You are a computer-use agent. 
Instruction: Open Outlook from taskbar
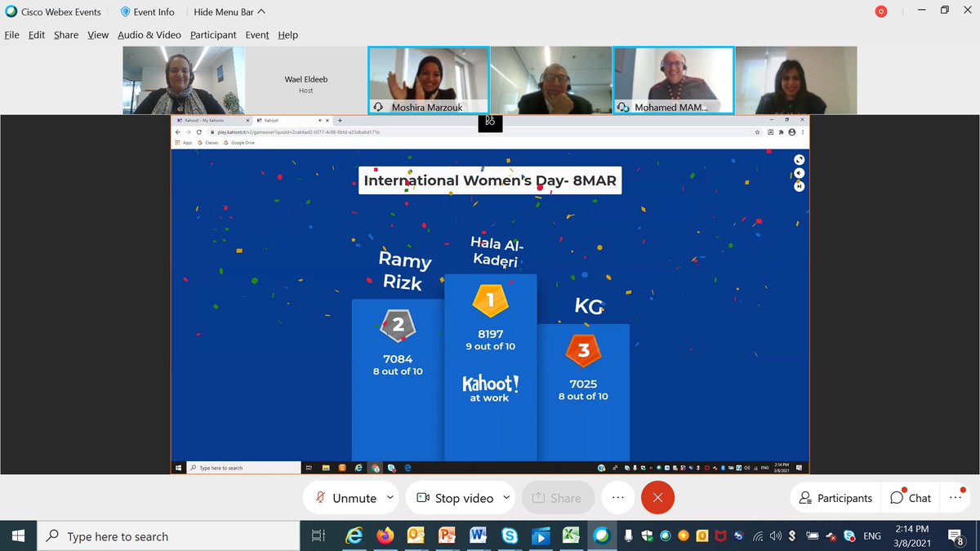pyautogui.click(x=416, y=536)
